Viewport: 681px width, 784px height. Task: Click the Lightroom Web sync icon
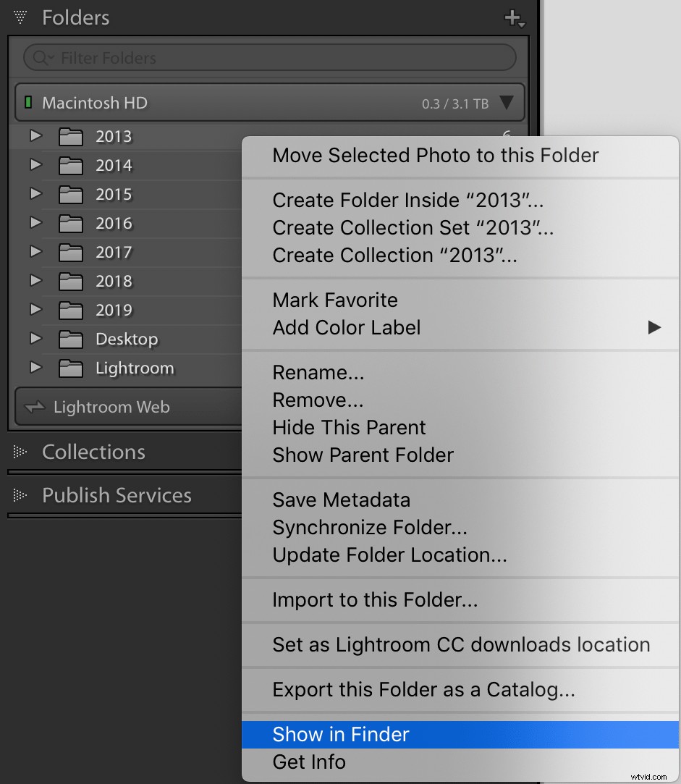click(33, 407)
